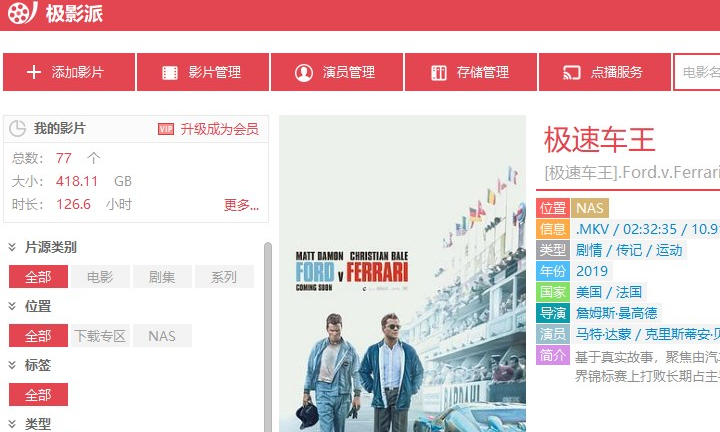
Task: Click the sidebar vertical scrollbar
Action: [268, 337]
